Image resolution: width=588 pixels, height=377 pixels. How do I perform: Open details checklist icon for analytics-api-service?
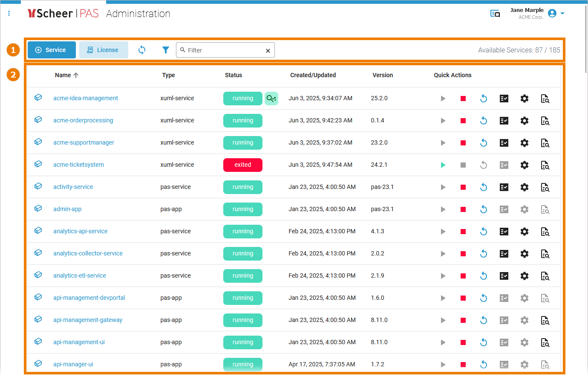click(x=504, y=232)
